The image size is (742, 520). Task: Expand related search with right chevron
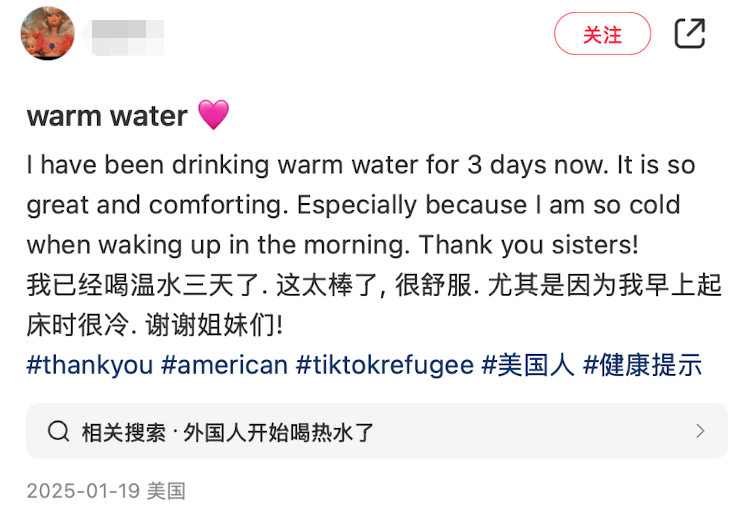[x=700, y=431]
